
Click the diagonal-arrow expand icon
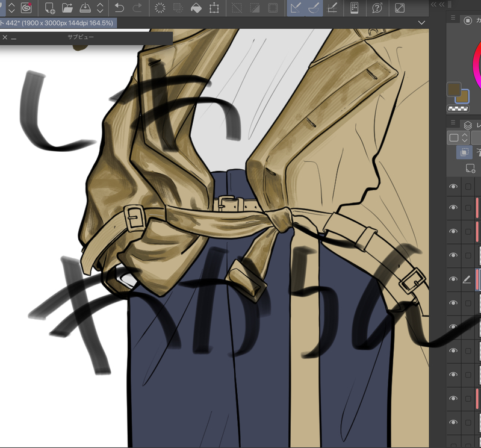400,8
